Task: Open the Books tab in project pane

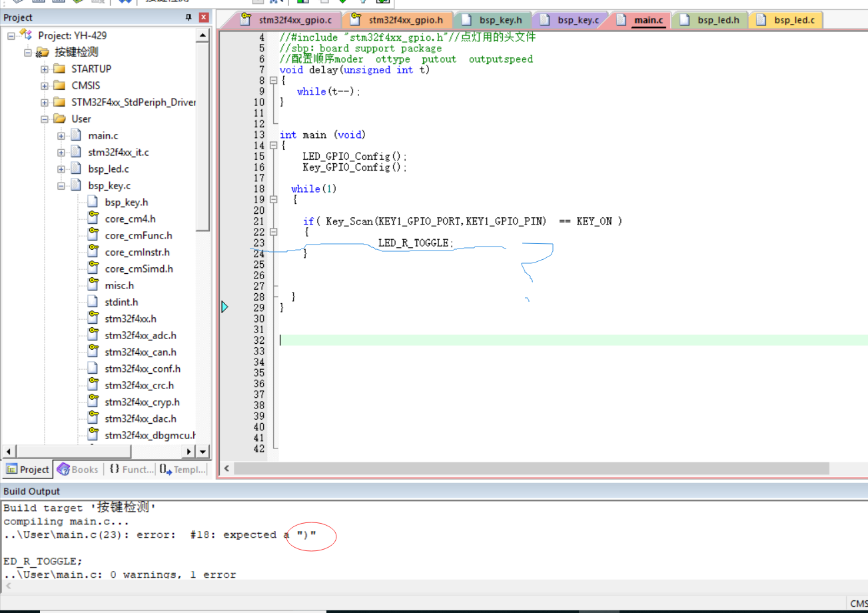Action: [x=78, y=469]
